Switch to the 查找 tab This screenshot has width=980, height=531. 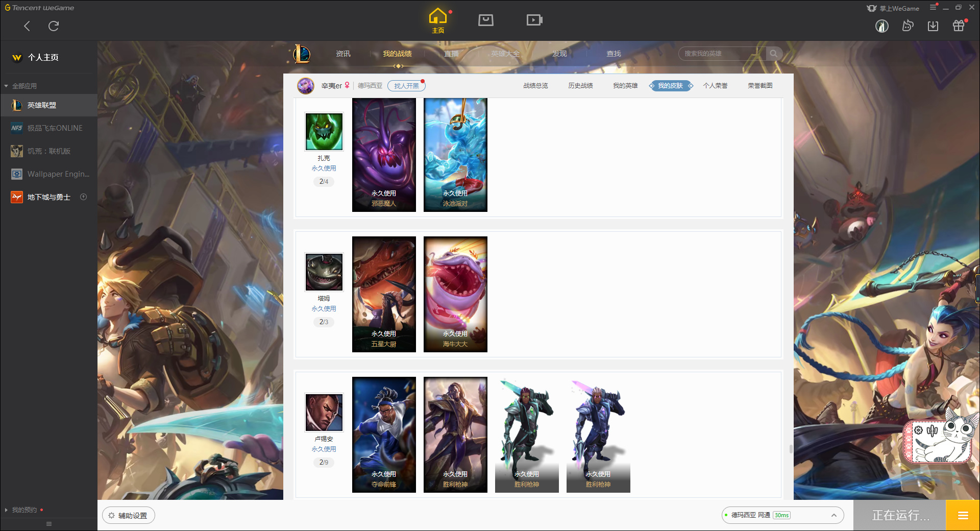click(614, 54)
